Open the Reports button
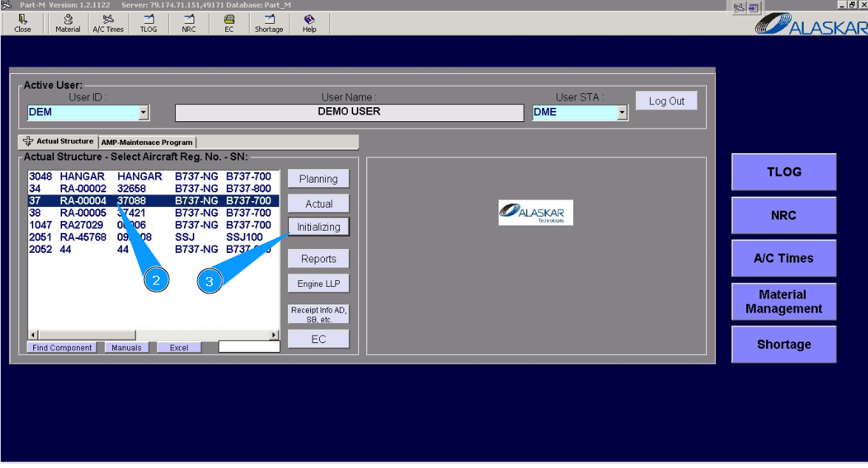 [x=318, y=259]
